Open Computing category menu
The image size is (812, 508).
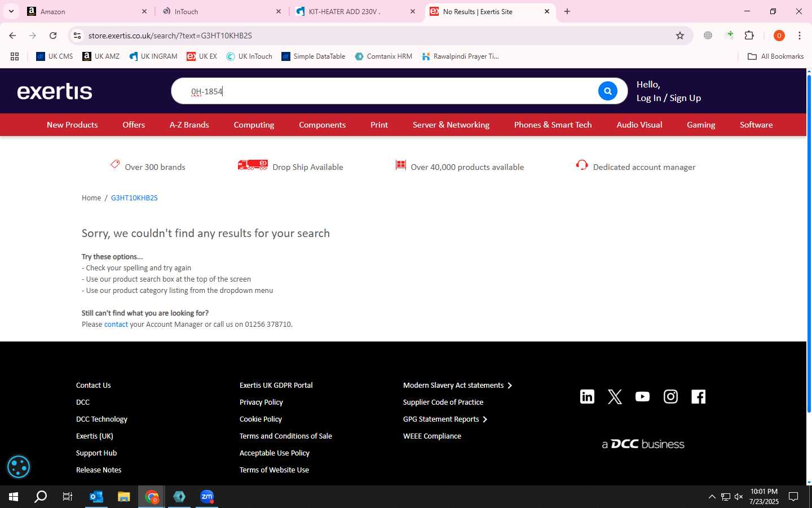[x=254, y=125]
